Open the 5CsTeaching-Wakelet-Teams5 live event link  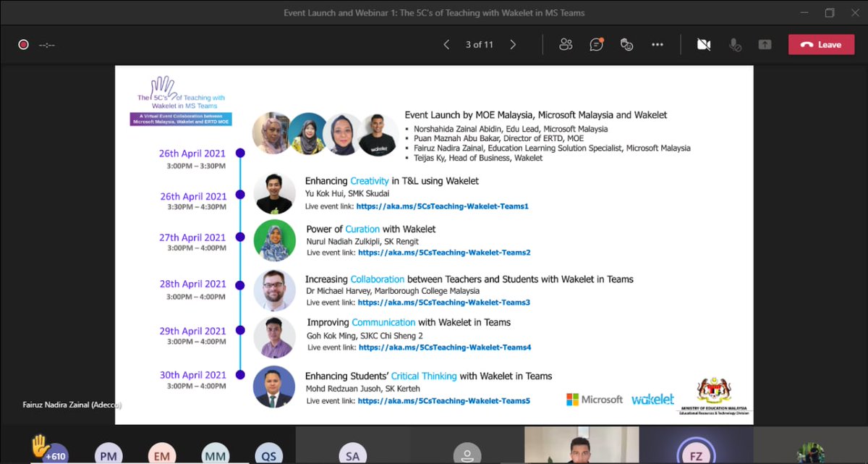click(x=443, y=401)
